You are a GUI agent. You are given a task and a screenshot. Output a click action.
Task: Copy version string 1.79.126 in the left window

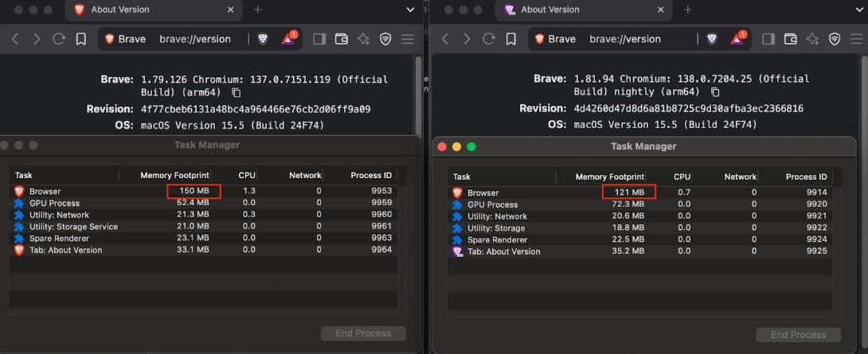pos(237,91)
